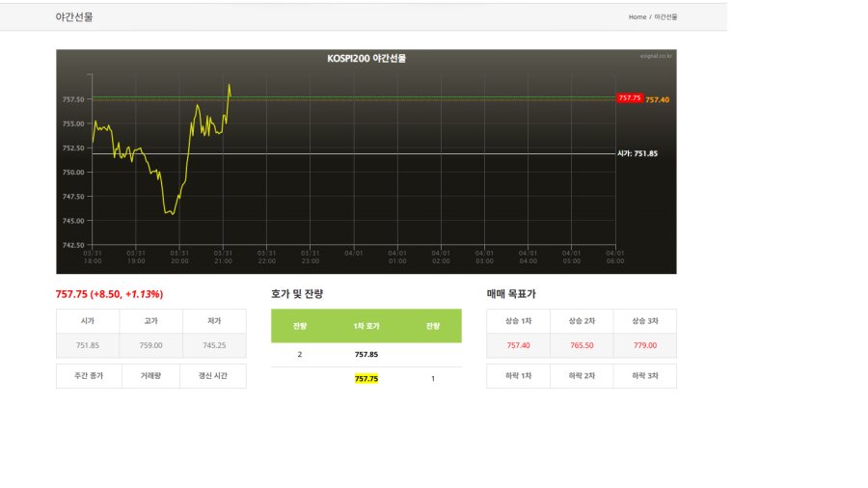Click the 759.00 high price cell

(151, 345)
